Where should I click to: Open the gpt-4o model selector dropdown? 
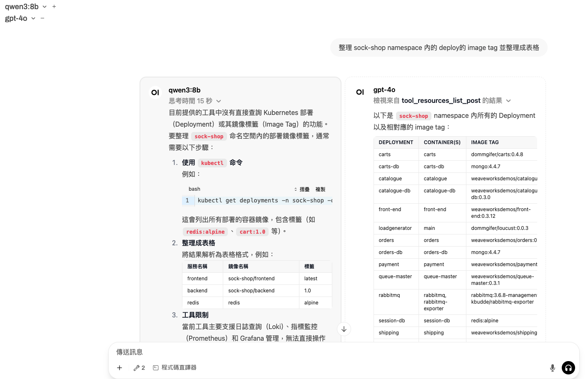[x=33, y=18]
